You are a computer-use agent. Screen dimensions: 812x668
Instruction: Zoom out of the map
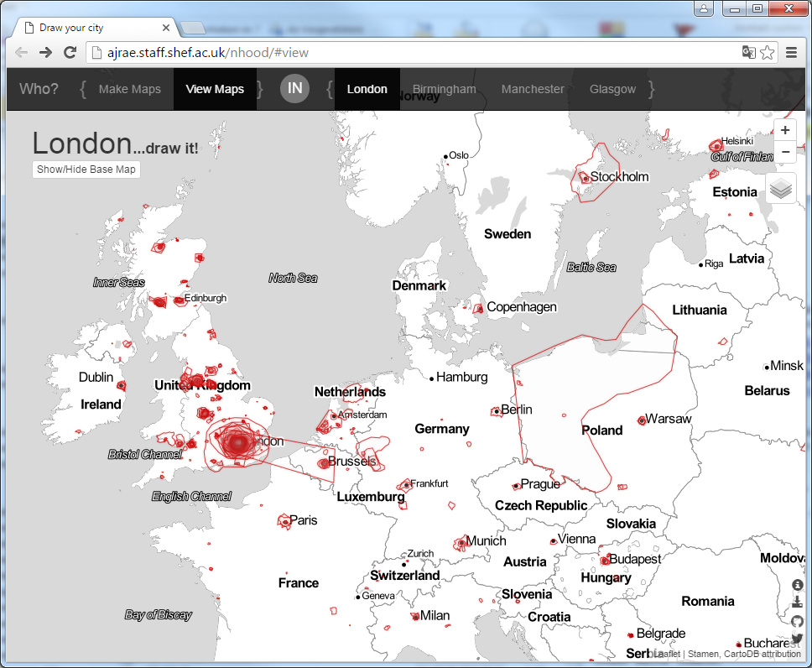784,152
